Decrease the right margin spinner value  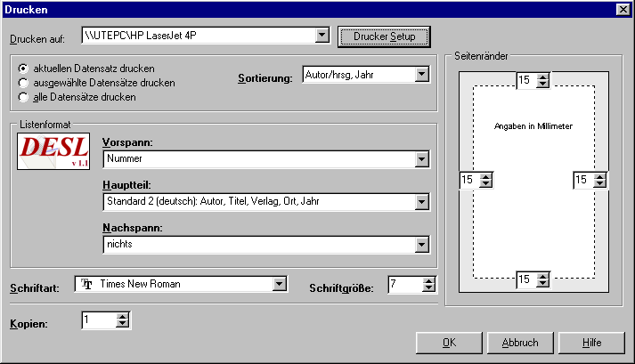(599, 184)
